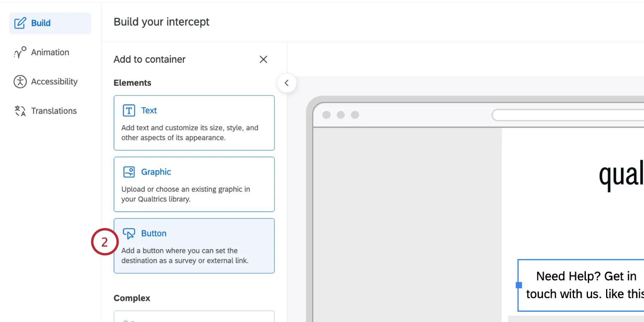Click the Accessibility person icon

point(20,81)
